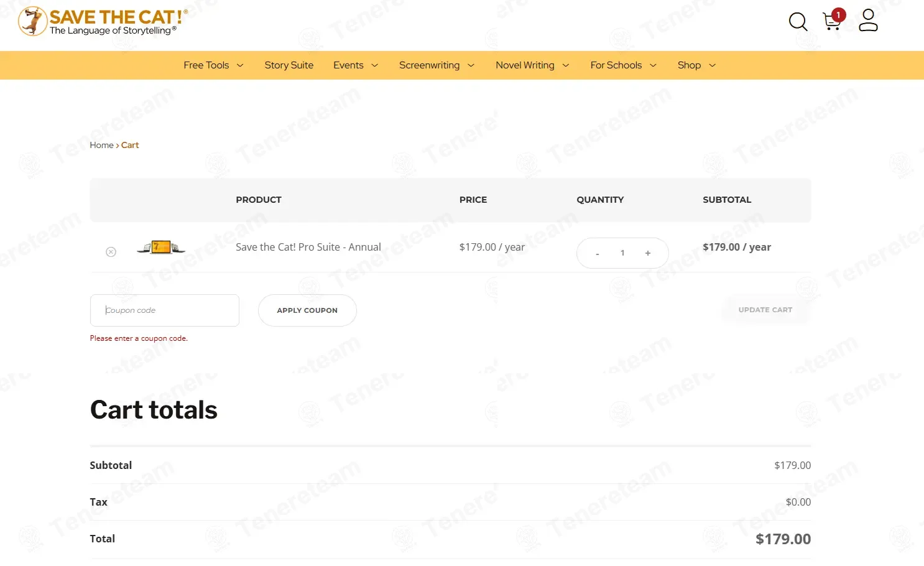This screenshot has height=566, width=924.
Task: Expand the Novel Writing menu chevron
Action: point(565,65)
